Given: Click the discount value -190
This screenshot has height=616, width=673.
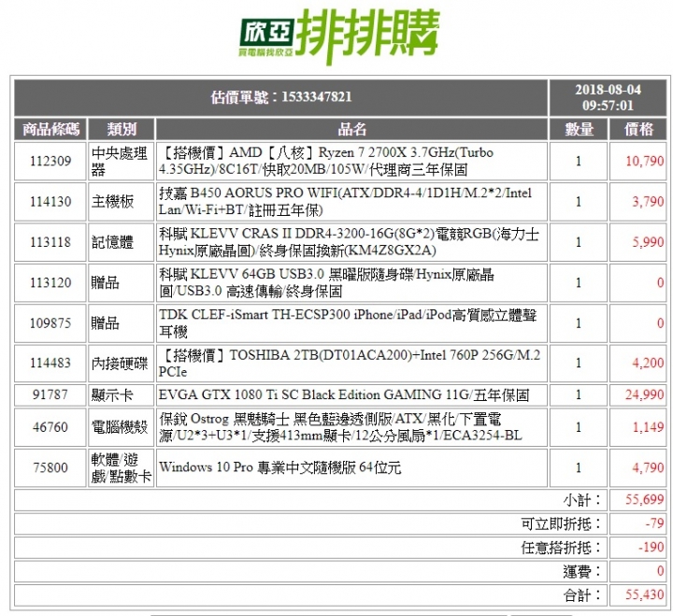Looking at the screenshot, I should click(x=652, y=548).
